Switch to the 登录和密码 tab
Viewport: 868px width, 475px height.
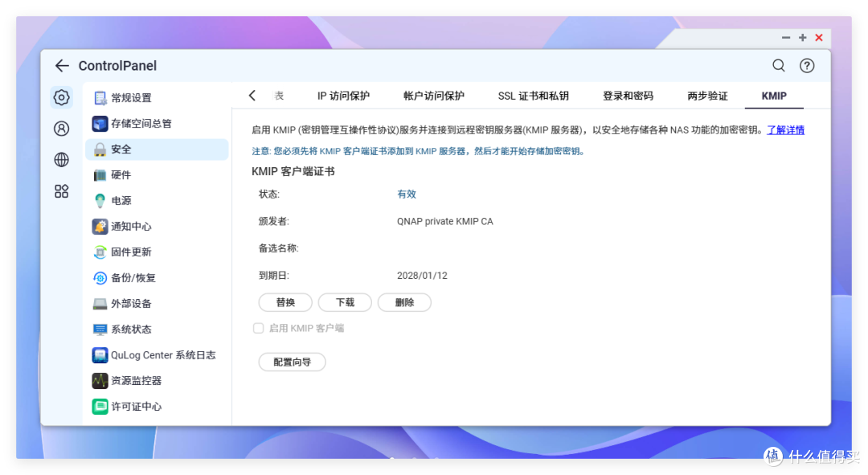click(628, 96)
